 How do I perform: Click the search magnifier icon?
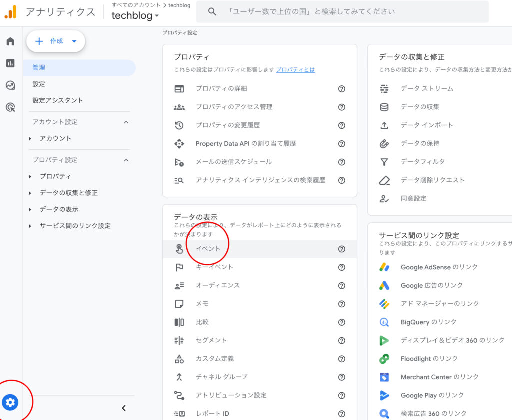(212, 12)
